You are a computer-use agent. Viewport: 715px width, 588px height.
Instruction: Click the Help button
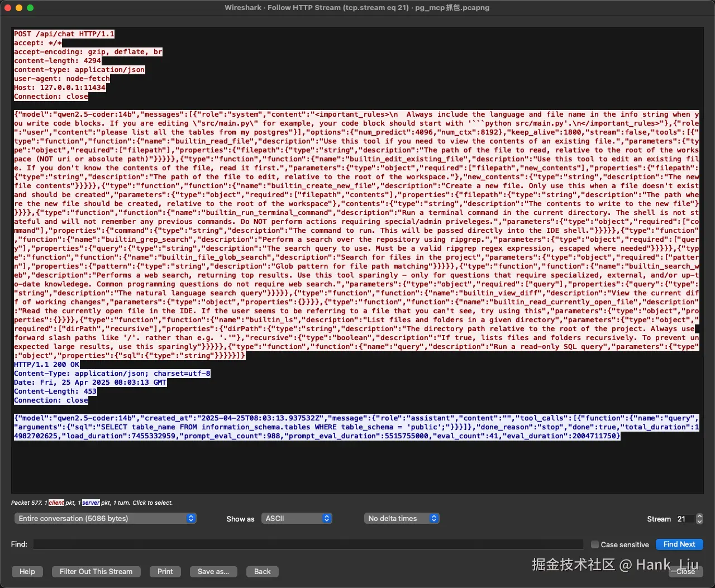(x=27, y=571)
